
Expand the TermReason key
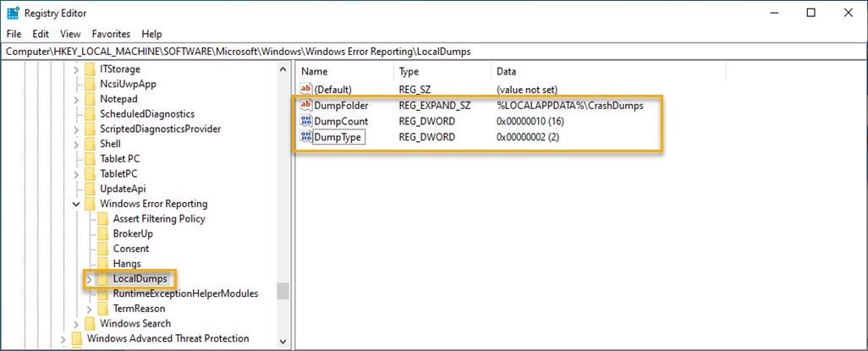click(90, 309)
